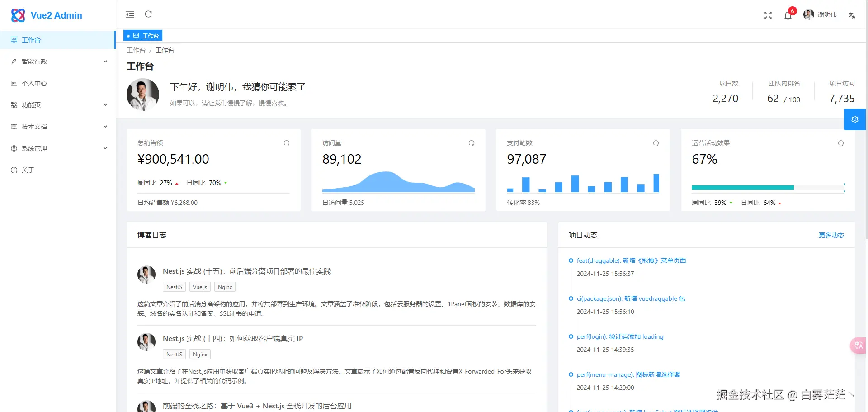Open the perf(menu-manage) 图标新增选择器 commit
Screen dimensions: 868x412
pos(628,374)
